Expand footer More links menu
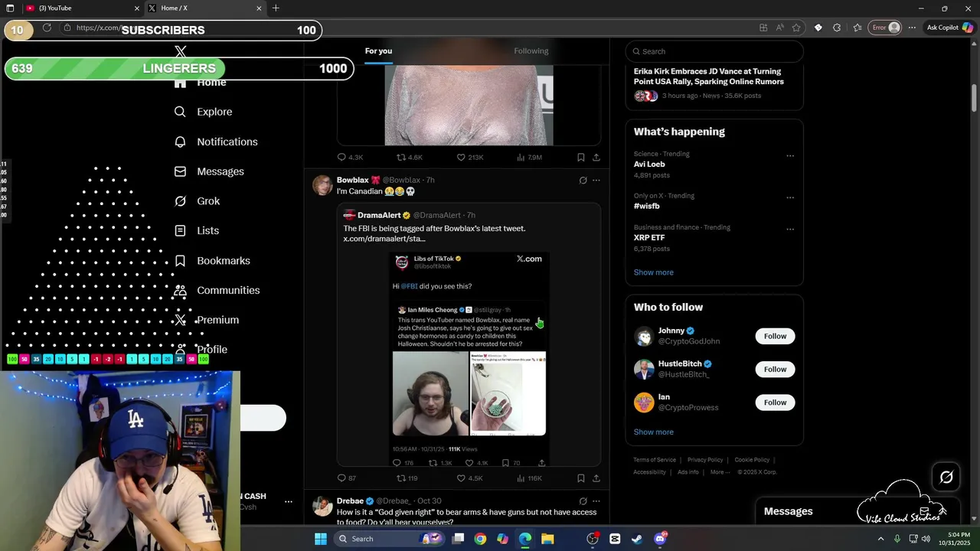This screenshot has width=980, height=551. (x=720, y=472)
